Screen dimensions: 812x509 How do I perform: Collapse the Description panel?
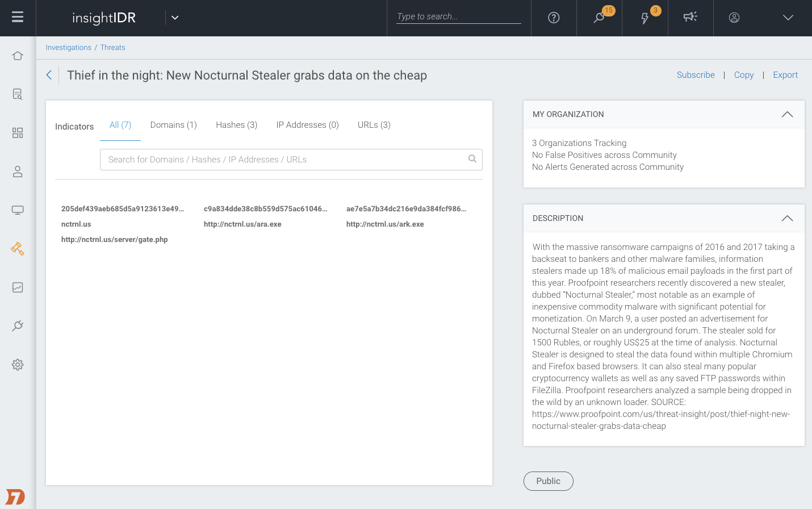(787, 218)
